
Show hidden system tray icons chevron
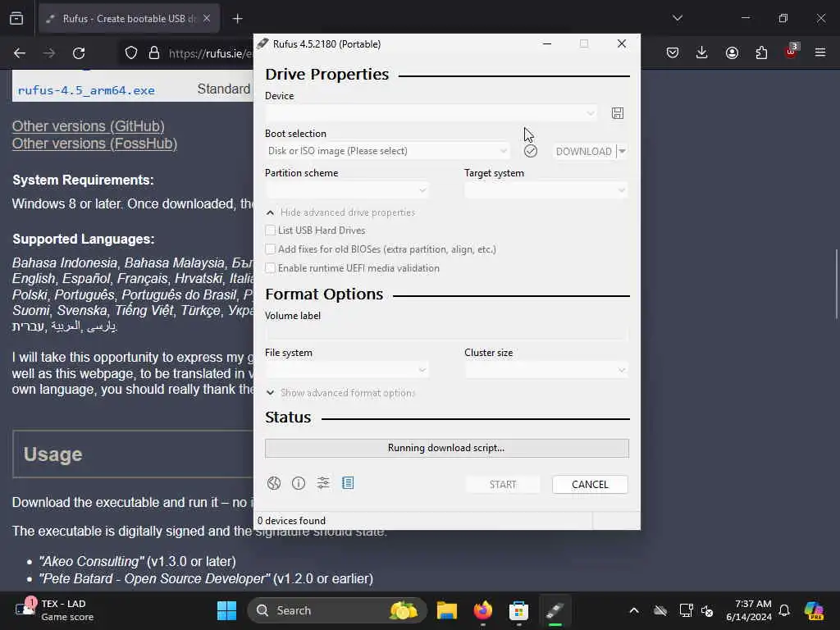(634, 610)
